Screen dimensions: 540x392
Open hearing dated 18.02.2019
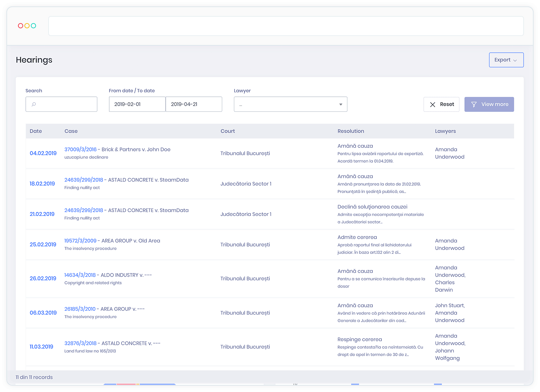42,184
